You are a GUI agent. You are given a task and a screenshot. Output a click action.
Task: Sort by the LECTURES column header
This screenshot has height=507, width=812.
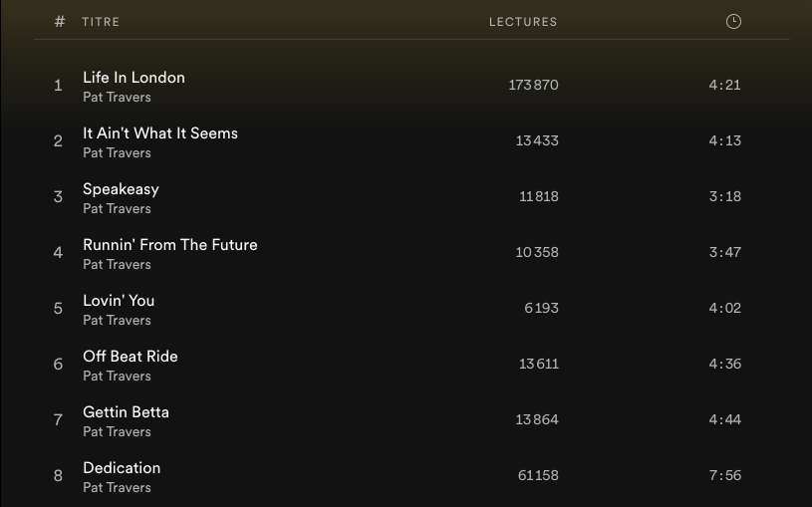(x=523, y=22)
